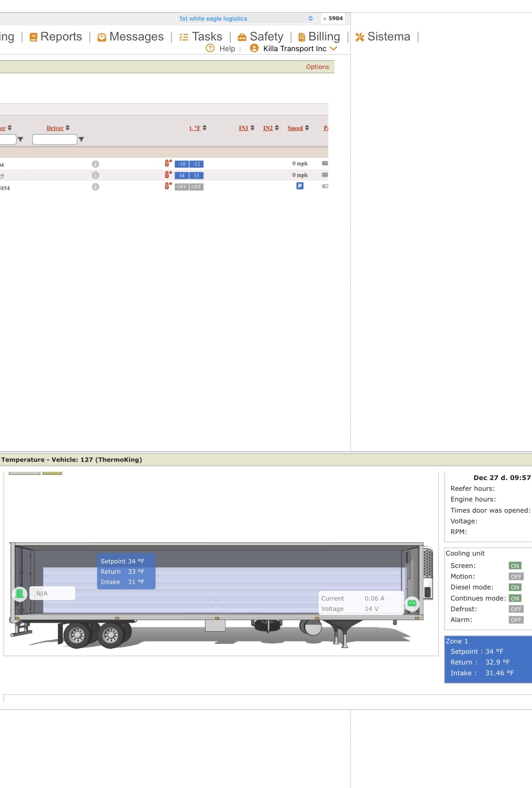Click the first gray OFF temperature cell

181,187
